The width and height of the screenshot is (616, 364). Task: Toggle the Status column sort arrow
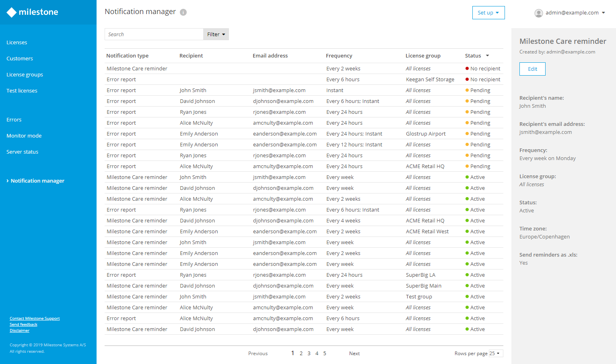coord(487,56)
